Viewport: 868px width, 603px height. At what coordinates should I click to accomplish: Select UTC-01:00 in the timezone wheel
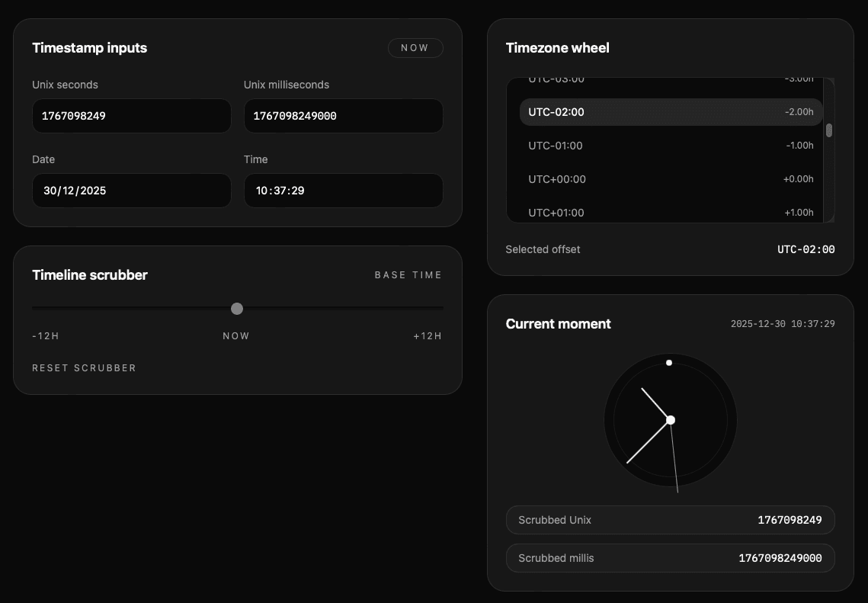coord(671,146)
